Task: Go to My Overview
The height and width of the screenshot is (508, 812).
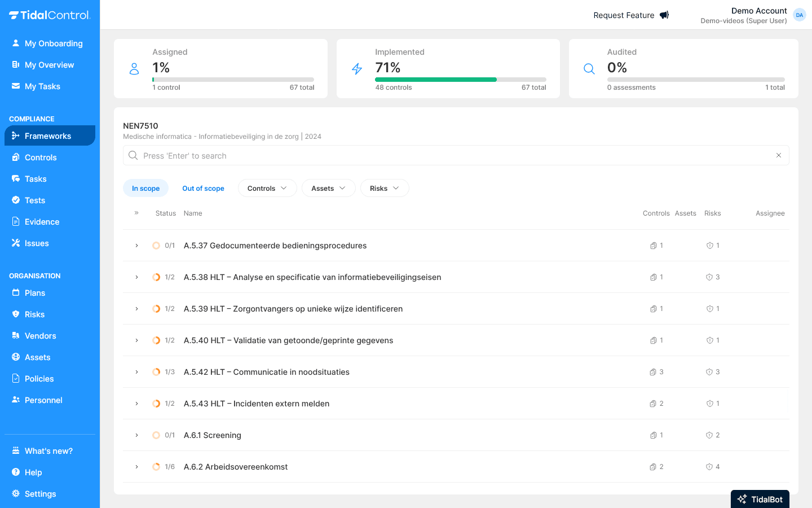Action: click(x=48, y=64)
